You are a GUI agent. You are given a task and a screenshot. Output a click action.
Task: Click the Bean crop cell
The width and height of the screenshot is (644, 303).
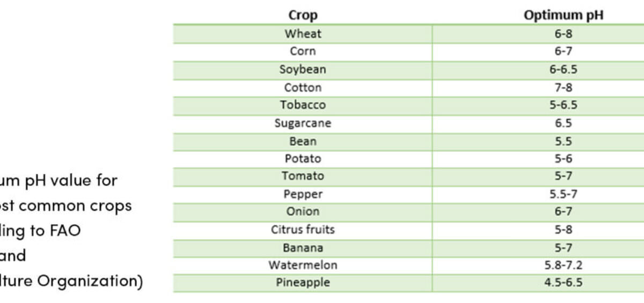click(x=303, y=141)
